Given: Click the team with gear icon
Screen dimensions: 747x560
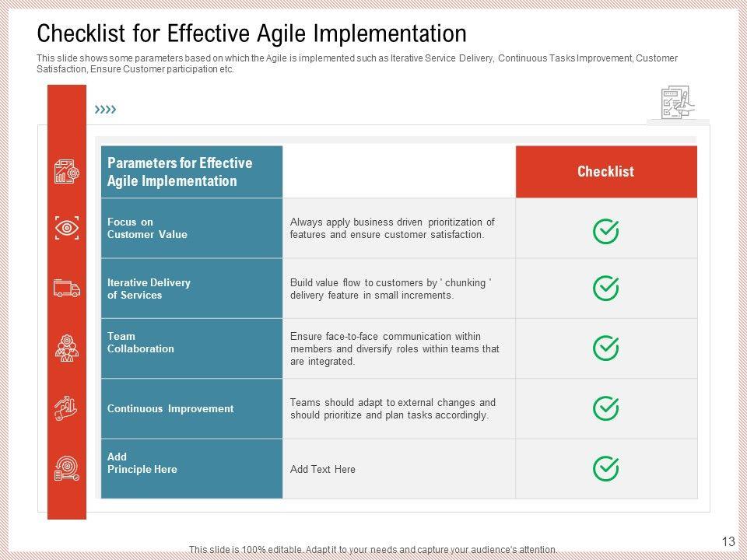Looking at the screenshot, I should click(x=67, y=348).
